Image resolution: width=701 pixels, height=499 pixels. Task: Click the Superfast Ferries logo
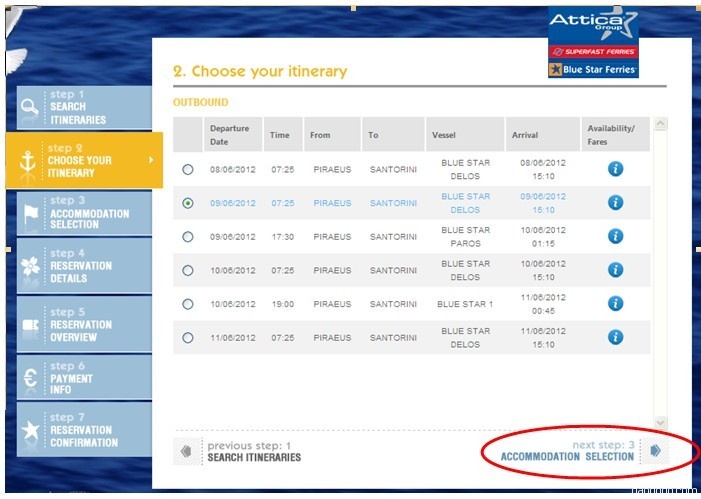click(x=593, y=52)
